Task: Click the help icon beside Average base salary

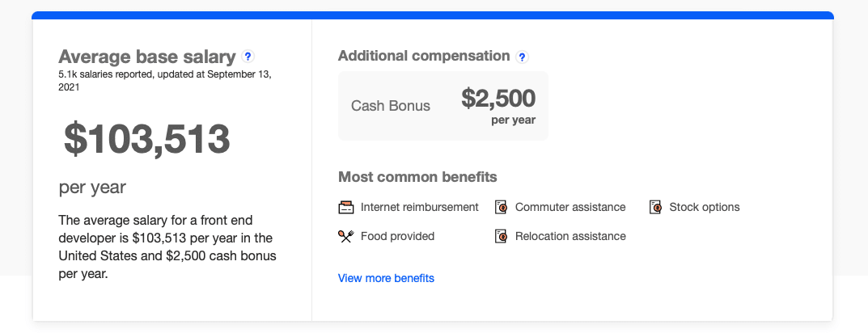Action: [248, 57]
